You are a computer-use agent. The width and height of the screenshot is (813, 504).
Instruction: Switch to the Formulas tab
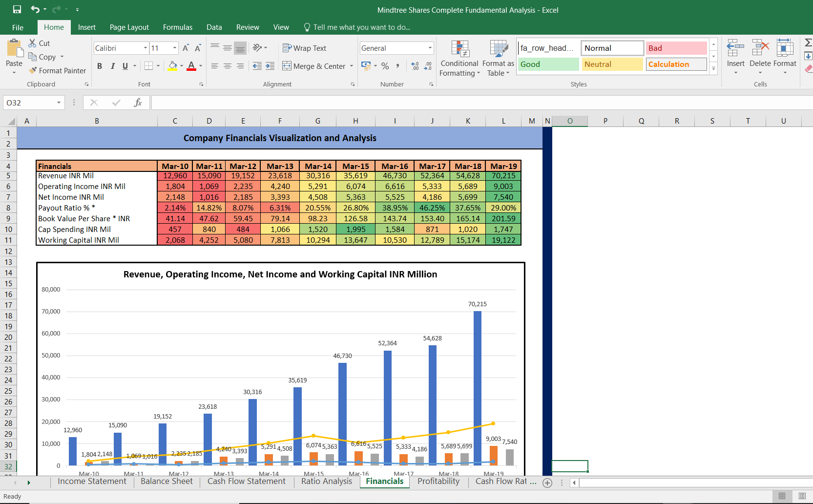(x=178, y=27)
